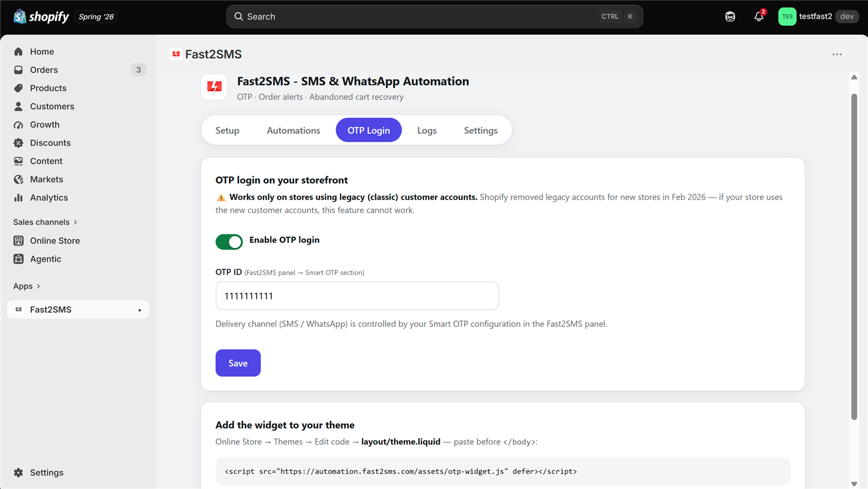This screenshot has width=868, height=489.
Task: Open Online Store channel
Action: [78, 241]
